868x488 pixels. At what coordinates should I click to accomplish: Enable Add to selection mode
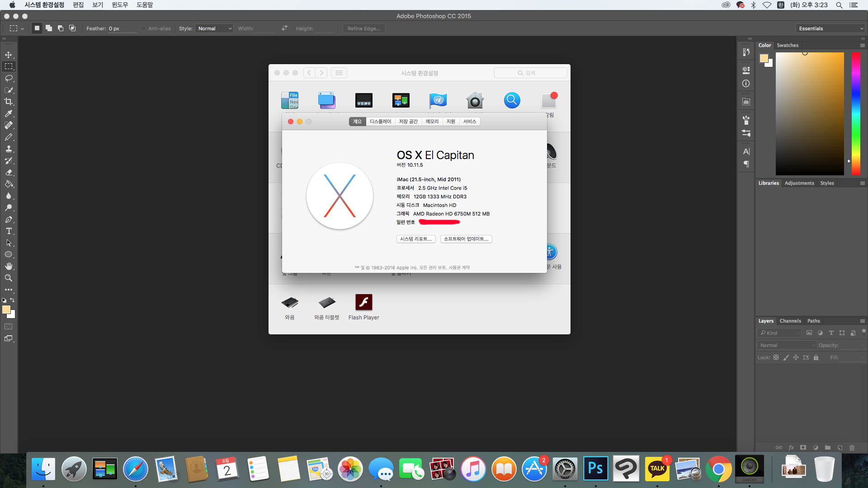coord(49,28)
